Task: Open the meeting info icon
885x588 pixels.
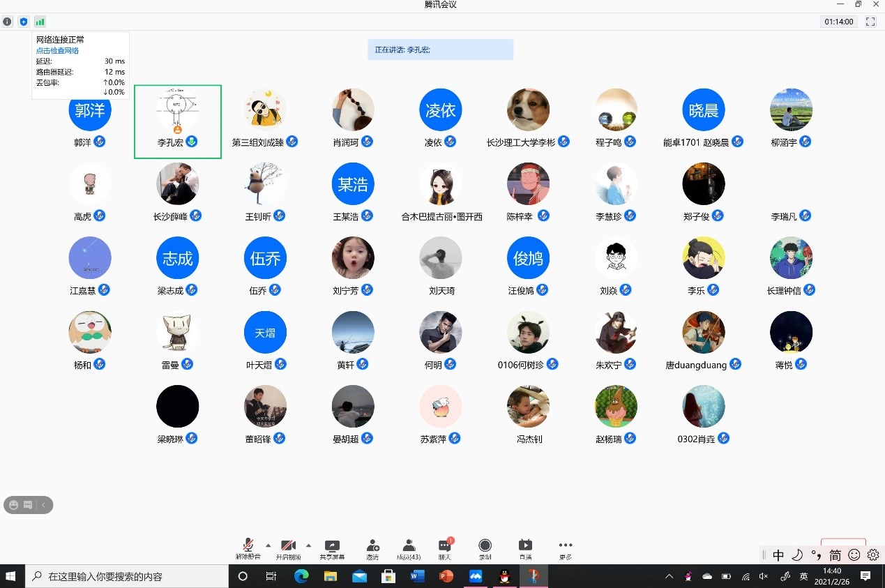Action: point(7,22)
